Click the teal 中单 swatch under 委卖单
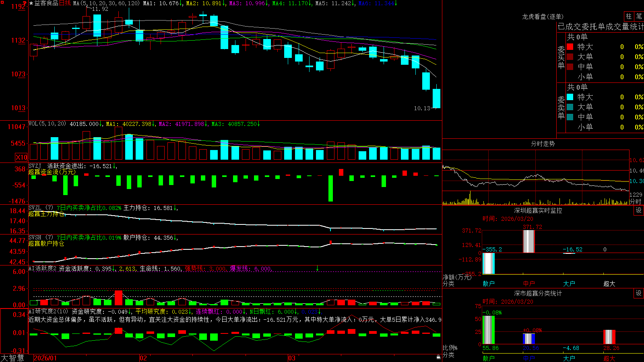The height and width of the screenshot is (362, 644). tap(570, 117)
